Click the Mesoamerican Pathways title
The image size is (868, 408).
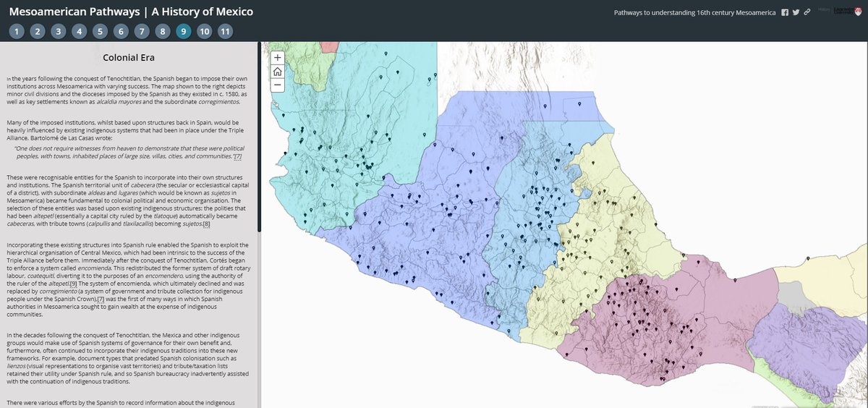[132, 12]
